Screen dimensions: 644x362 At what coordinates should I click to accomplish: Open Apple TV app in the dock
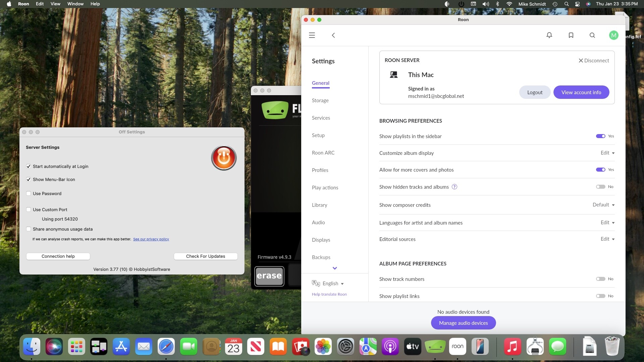pyautogui.click(x=413, y=347)
